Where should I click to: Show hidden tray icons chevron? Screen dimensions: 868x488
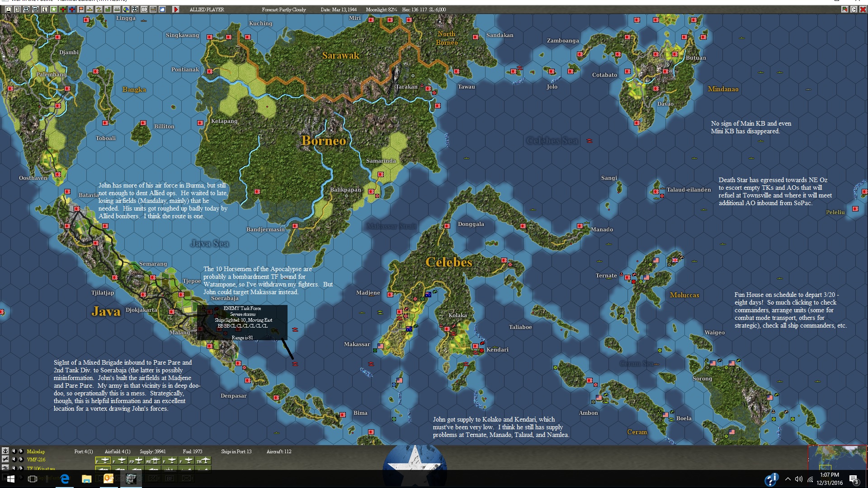pyautogui.click(x=788, y=479)
